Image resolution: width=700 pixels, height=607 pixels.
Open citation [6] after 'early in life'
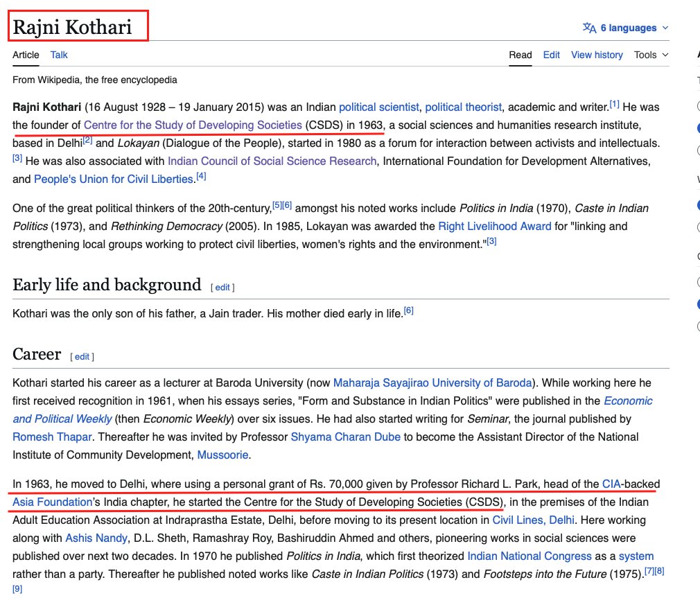(408, 310)
